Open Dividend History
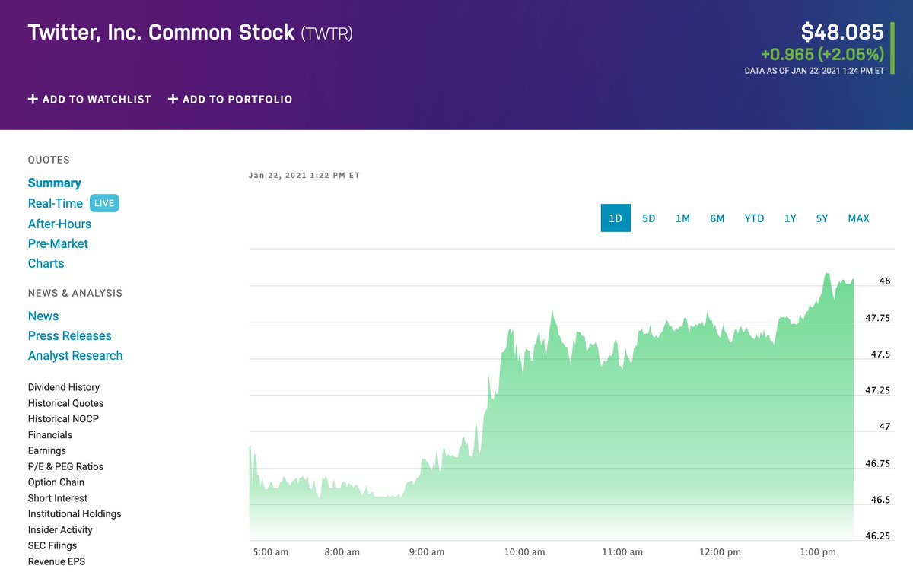913x588 pixels. coord(64,387)
